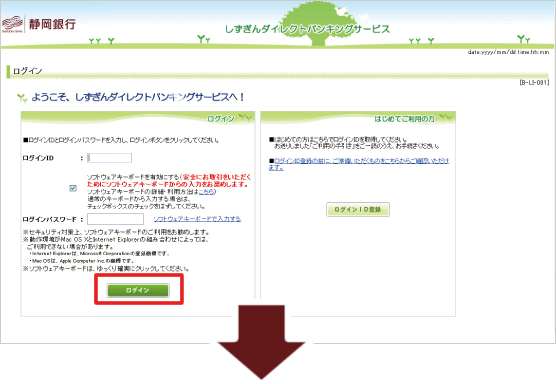The width and height of the screenshot is (556, 384).
Task: Click the Shizuoka Bank logo icon
Action: pyautogui.click(x=12, y=24)
